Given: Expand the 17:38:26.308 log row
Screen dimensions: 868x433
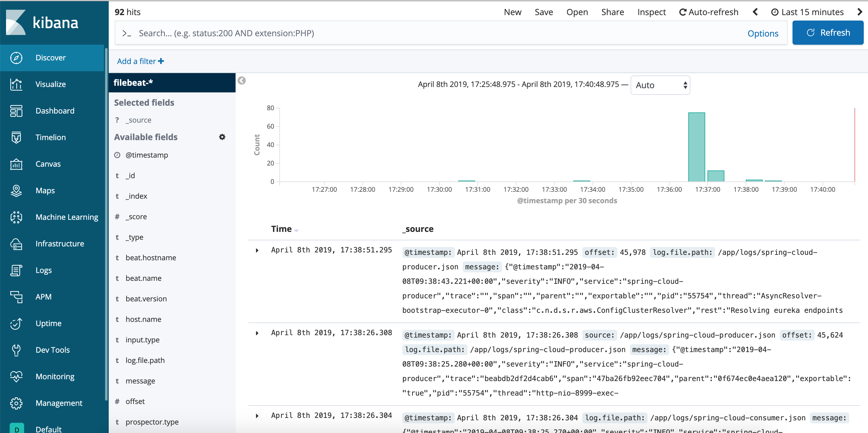Looking at the screenshot, I should [257, 333].
